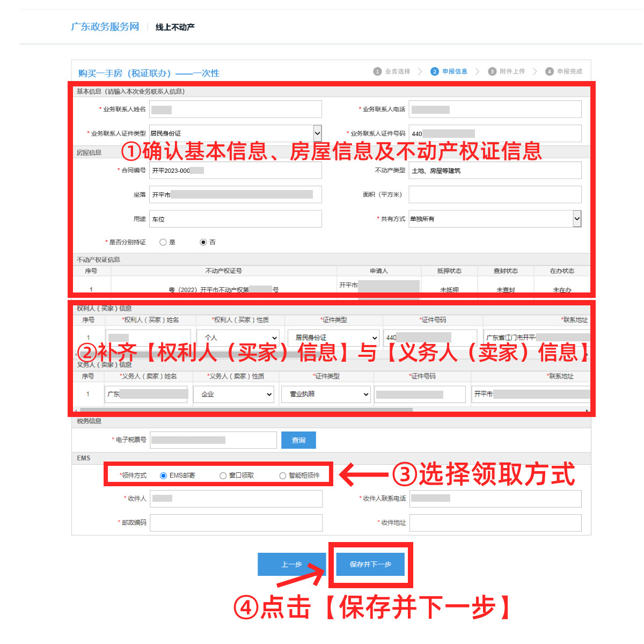Click step 4 申报完成 circle icon

549,71
